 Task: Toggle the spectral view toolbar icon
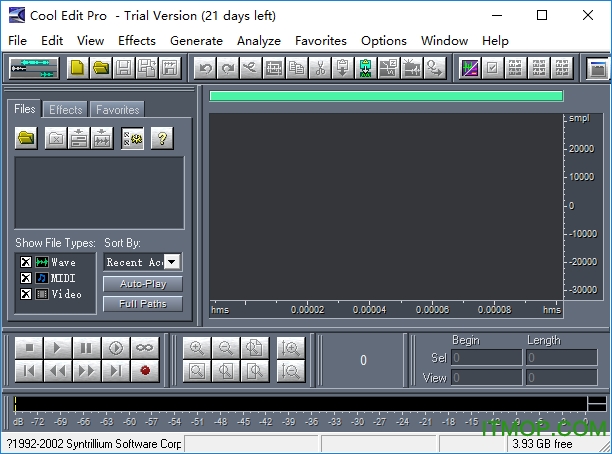pyautogui.click(x=470, y=68)
